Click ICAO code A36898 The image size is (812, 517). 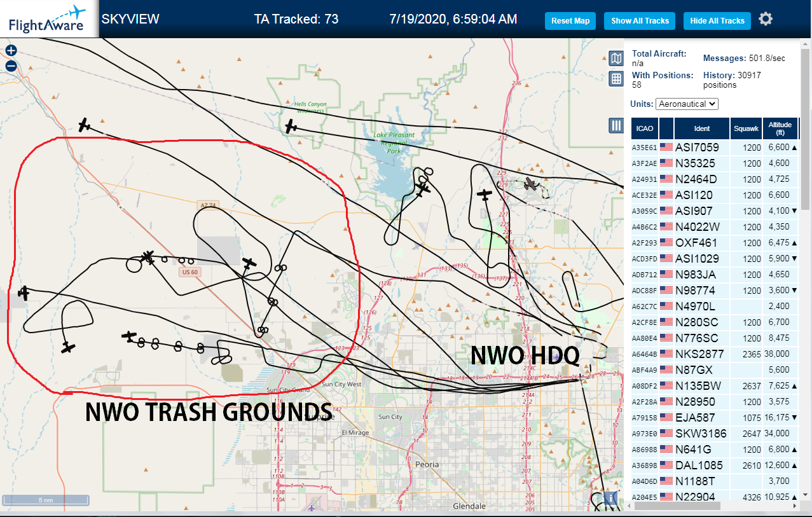point(644,465)
